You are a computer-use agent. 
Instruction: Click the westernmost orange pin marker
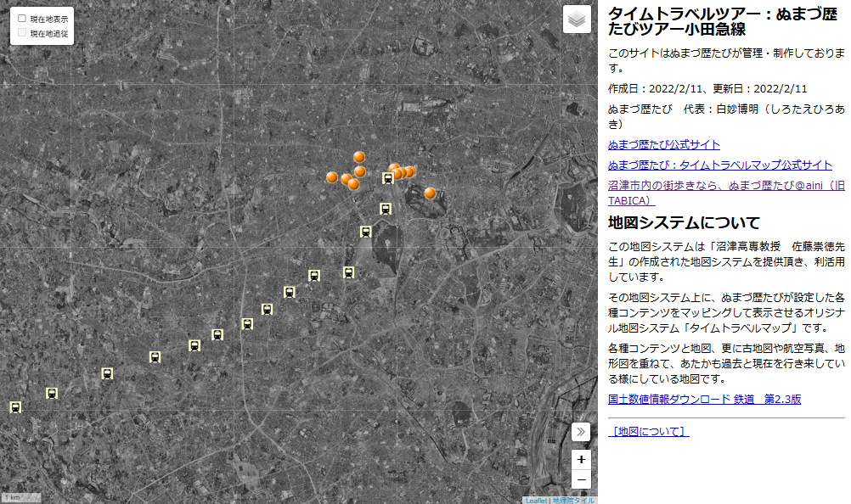tap(332, 177)
